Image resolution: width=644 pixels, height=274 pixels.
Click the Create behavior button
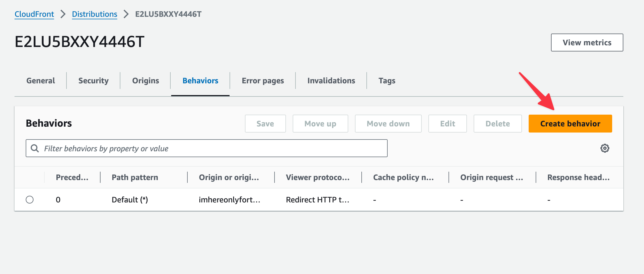click(x=570, y=124)
